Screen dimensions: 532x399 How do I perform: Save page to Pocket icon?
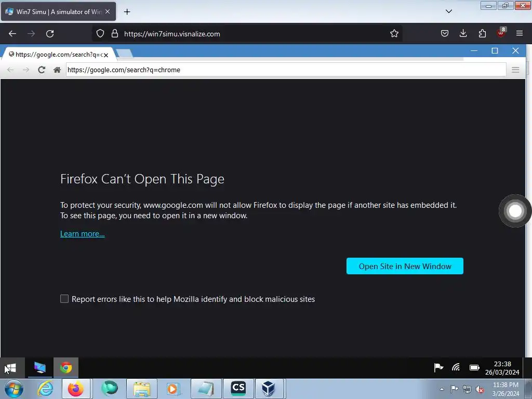445,33
